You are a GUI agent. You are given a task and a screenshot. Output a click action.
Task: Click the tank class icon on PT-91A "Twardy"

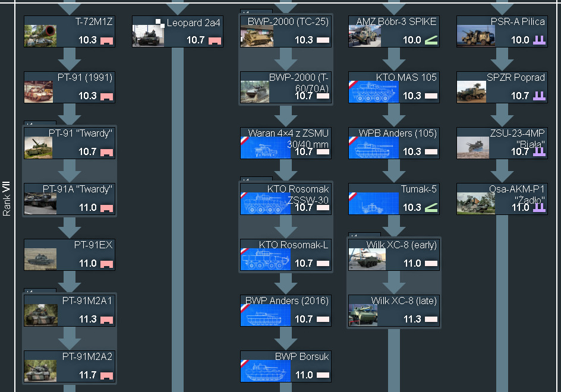coord(106,208)
